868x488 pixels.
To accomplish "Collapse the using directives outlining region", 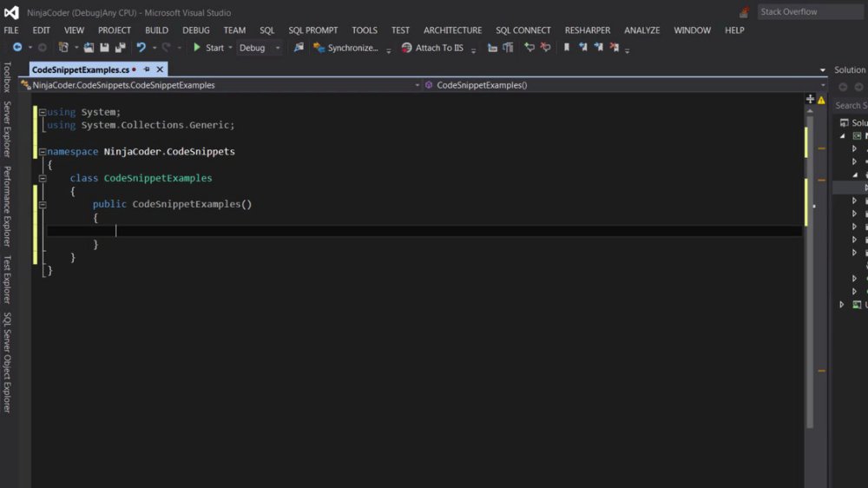I will point(43,112).
